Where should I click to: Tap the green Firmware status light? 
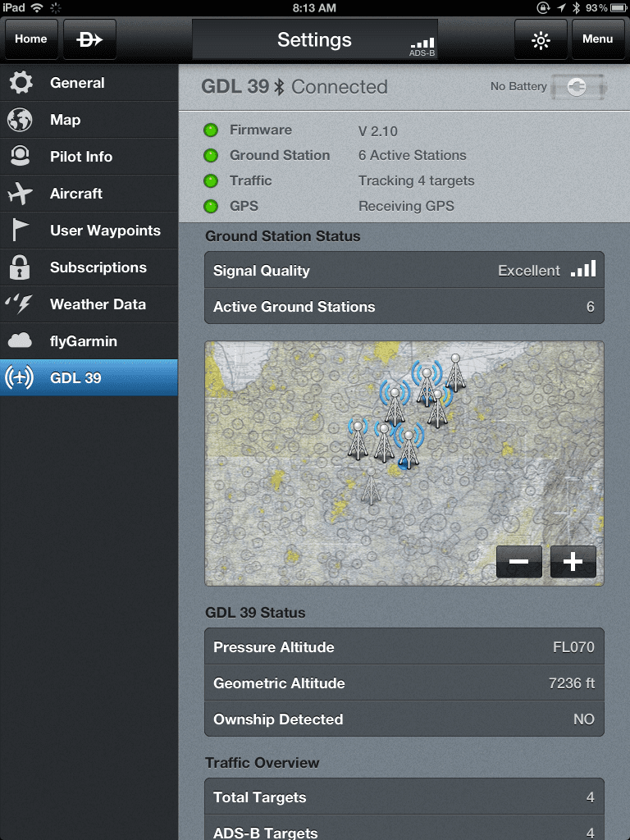click(211, 130)
